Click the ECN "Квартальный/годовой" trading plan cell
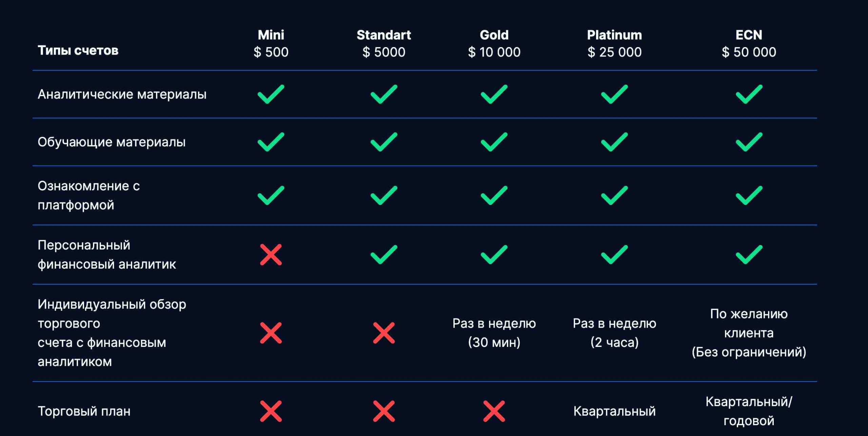This screenshot has width=868, height=436. click(749, 411)
